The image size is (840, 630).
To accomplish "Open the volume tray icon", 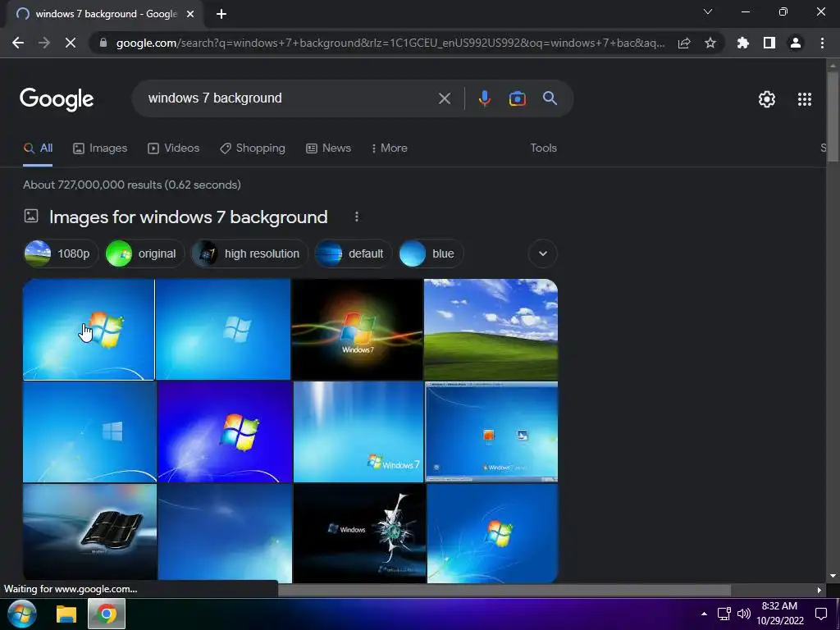I will pos(743,614).
